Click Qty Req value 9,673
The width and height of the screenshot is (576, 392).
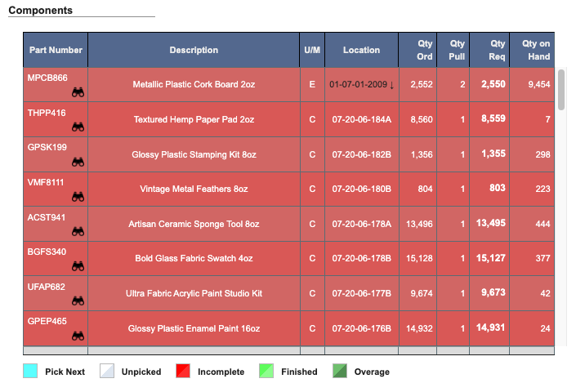[493, 292]
